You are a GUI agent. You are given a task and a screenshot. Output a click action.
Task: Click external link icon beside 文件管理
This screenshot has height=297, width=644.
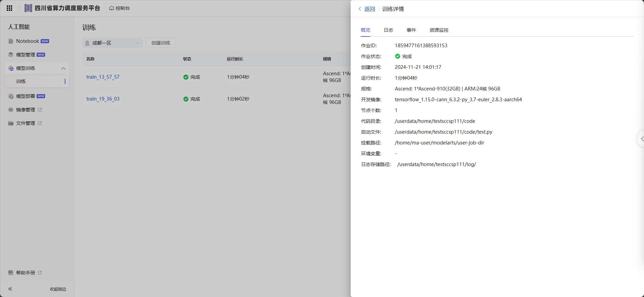40,123
